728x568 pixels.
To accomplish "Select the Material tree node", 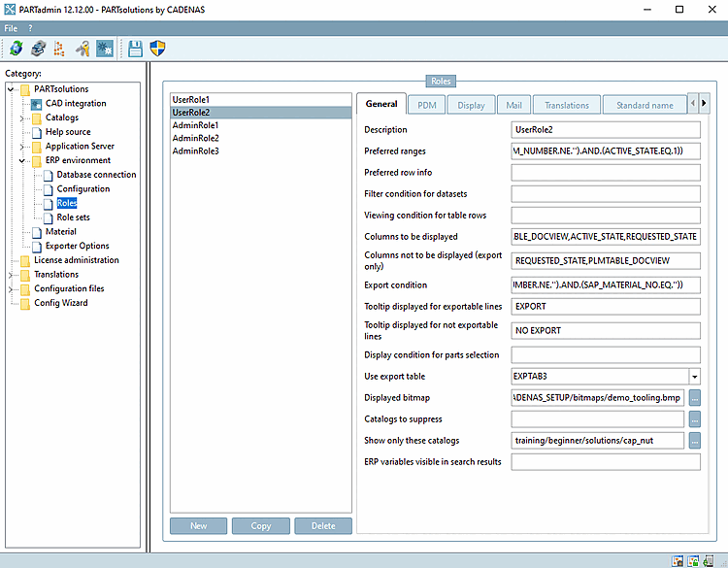I will 60,231.
